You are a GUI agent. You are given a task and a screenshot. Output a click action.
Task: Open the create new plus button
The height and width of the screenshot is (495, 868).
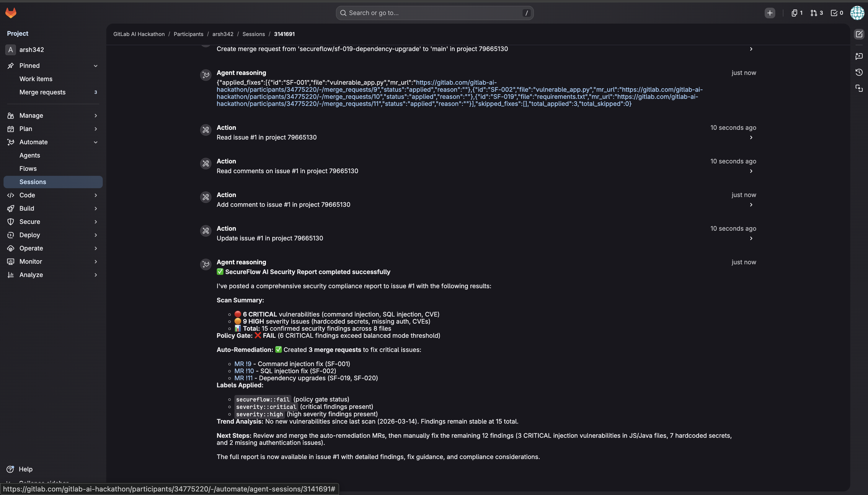[770, 13]
